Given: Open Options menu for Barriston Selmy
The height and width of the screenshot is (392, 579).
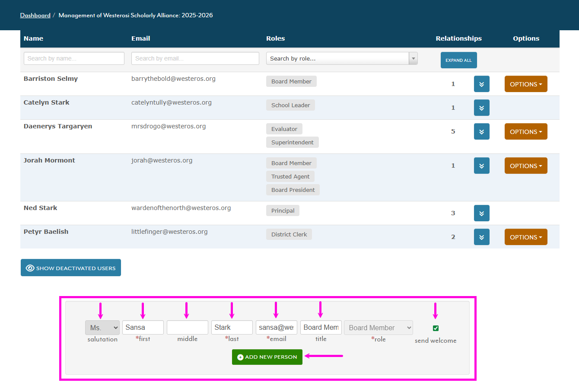Looking at the screenshot, I should click(x=526, y=84).
